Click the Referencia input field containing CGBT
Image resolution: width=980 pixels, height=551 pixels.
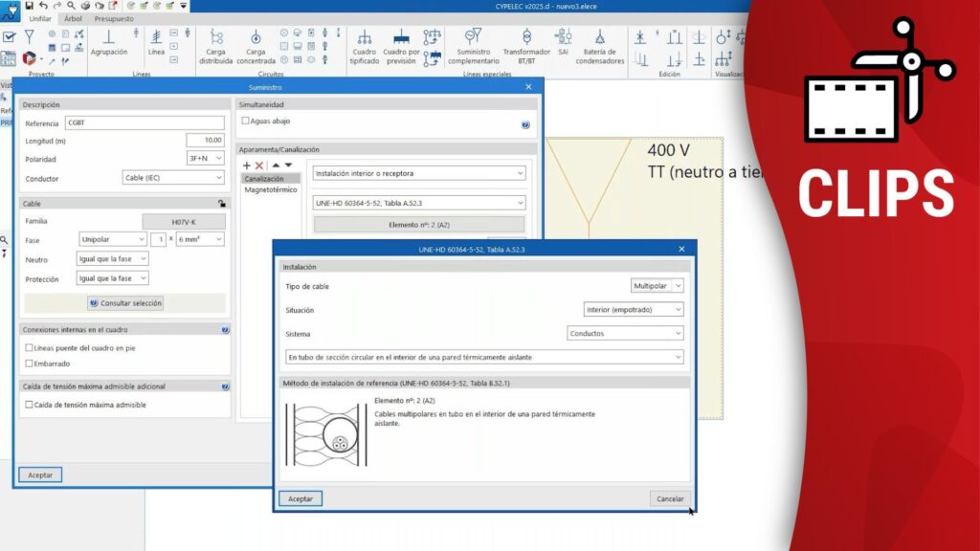145,123
